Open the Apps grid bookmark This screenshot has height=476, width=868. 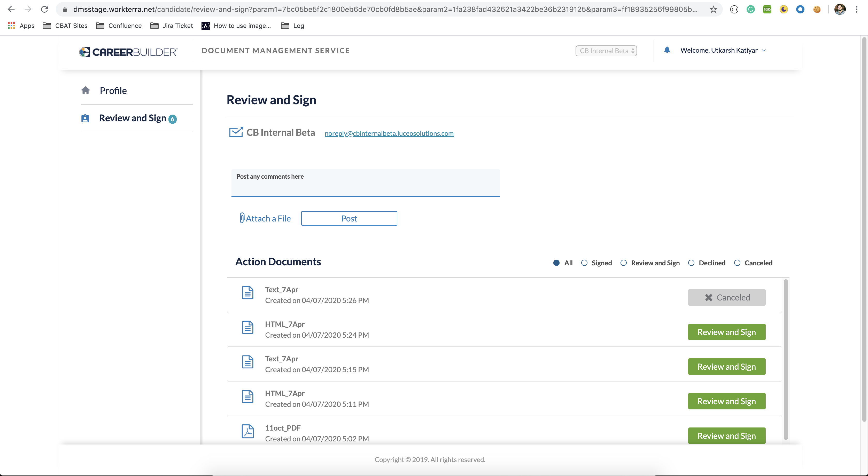point(21,26)
